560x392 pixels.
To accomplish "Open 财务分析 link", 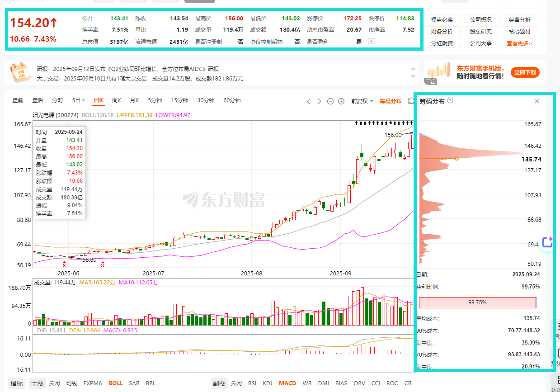I will coord(442,31).
